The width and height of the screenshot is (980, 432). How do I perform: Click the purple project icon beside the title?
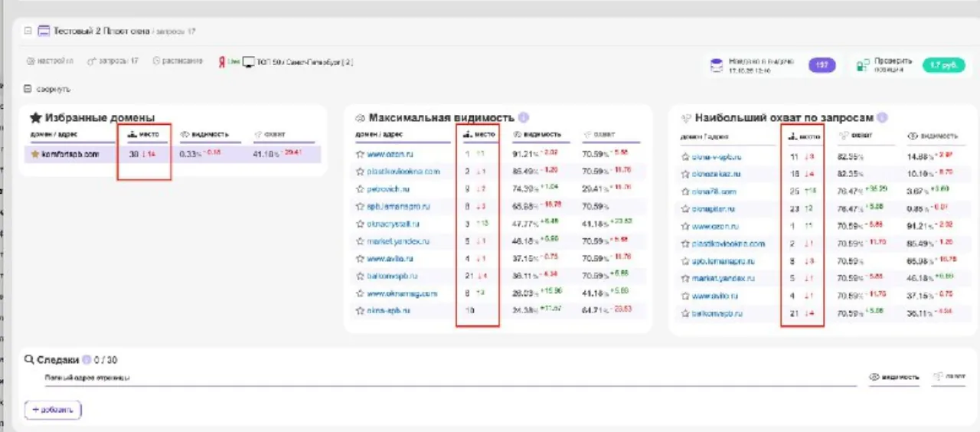coord(44,31)
